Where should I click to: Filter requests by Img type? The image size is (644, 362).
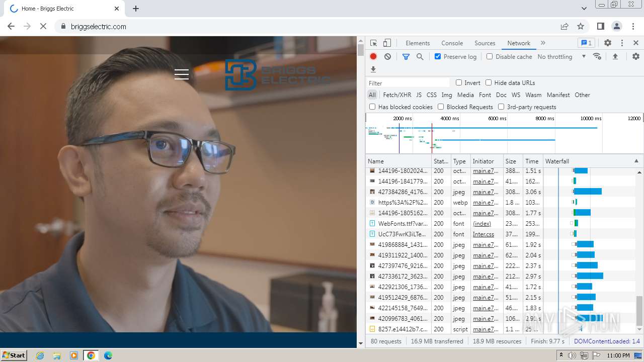click(x=447, y=95)
